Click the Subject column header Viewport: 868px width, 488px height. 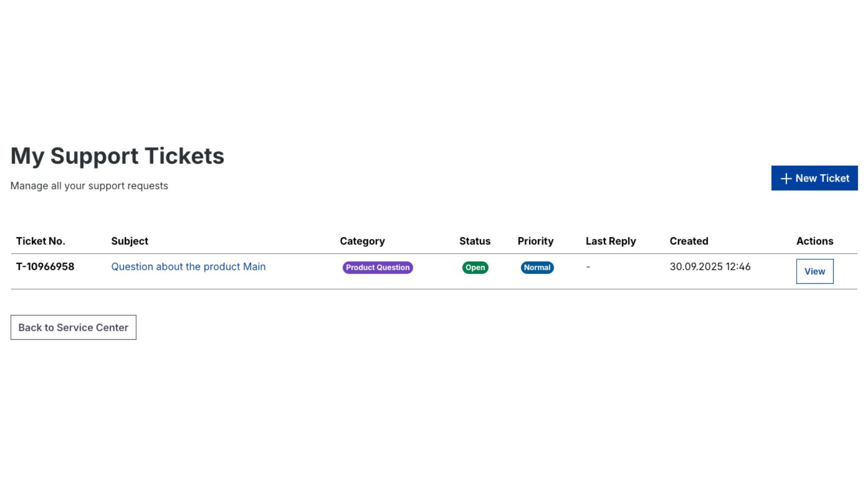(130, 241)
